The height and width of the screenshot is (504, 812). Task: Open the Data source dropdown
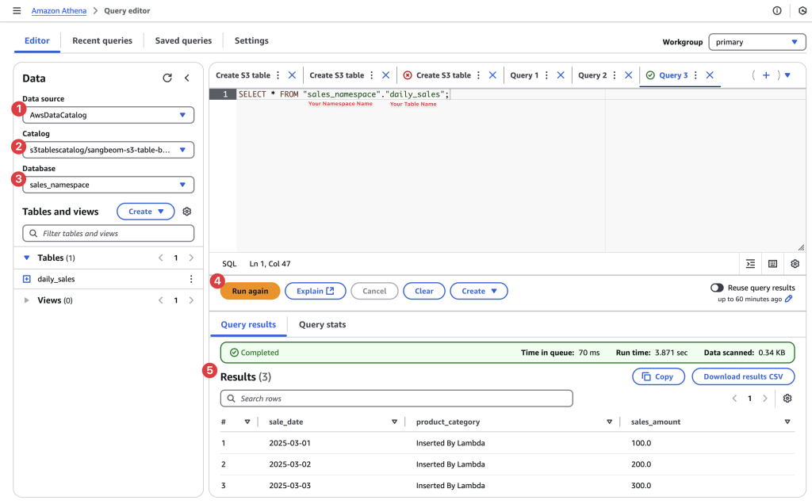[108, 115]
